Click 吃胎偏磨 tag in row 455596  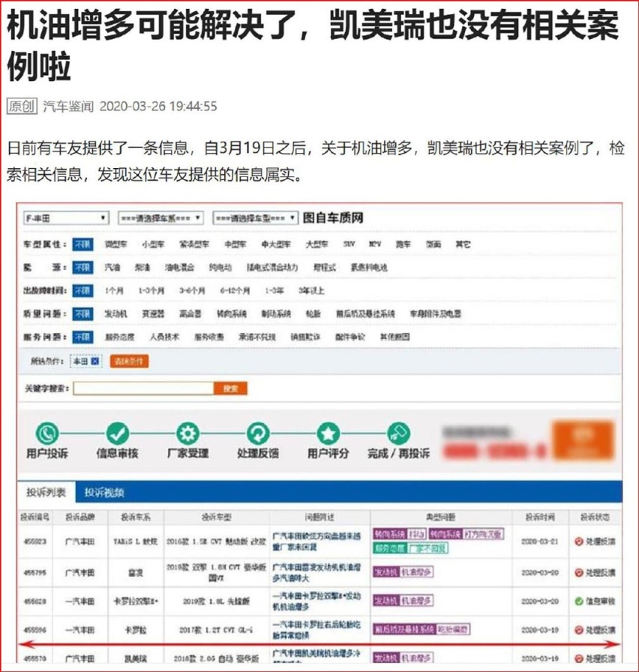coord(454,629)
